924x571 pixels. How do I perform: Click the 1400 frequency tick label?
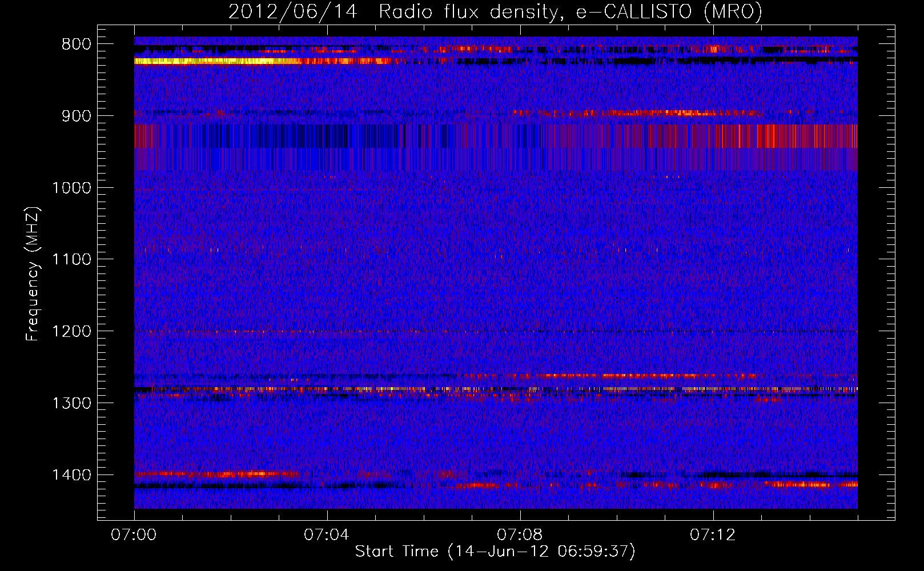(71, 475)
